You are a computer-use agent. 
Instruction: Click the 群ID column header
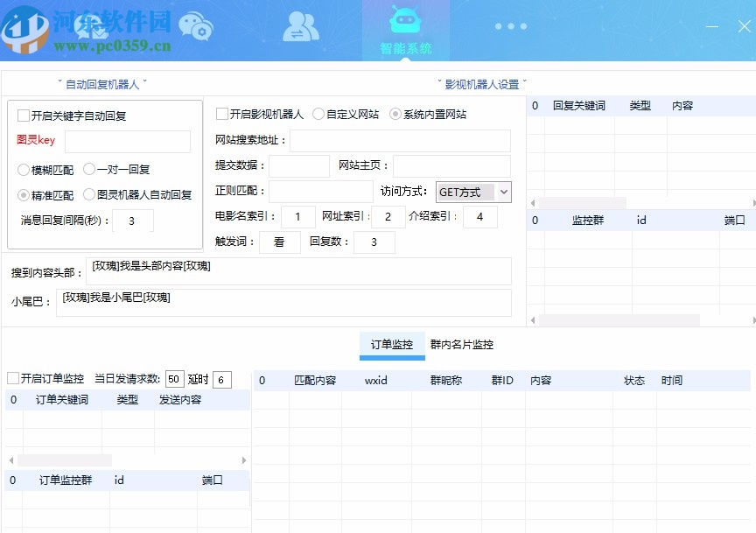click(502, 381)
